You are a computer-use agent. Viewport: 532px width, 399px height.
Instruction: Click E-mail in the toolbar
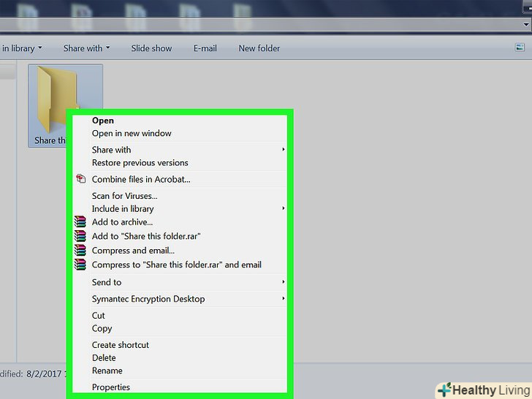[205, 48]
